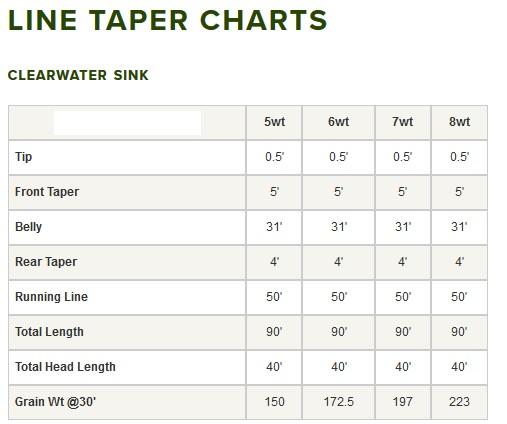Viewport: 507px width, 424px height.
Task: Click the 5wt column header
Action: click(x=274, y=122)
